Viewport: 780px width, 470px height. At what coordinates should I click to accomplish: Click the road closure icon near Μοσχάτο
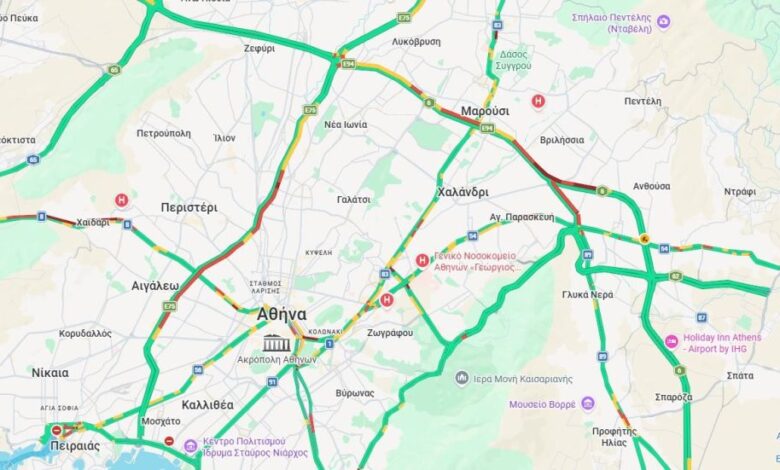169,441
